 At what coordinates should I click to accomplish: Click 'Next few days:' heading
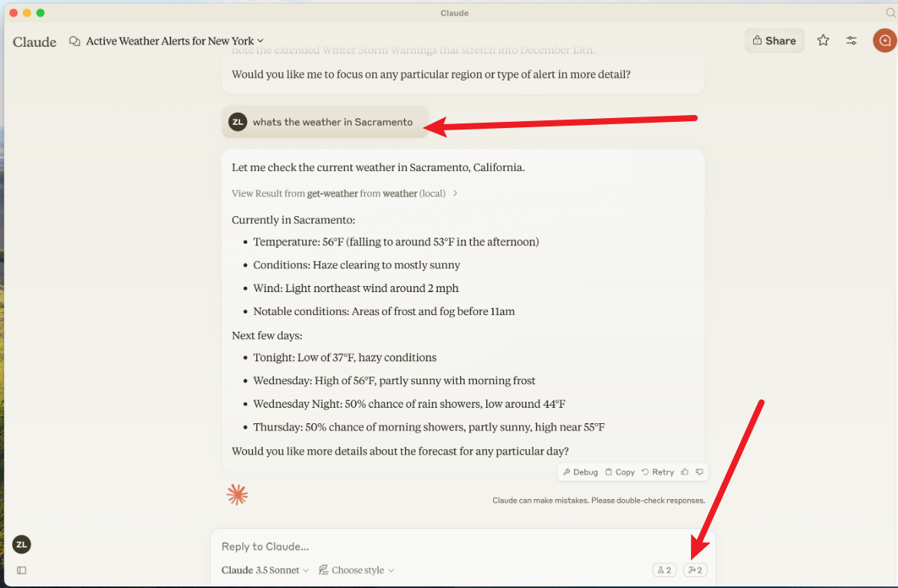click(x=267, y=336)
